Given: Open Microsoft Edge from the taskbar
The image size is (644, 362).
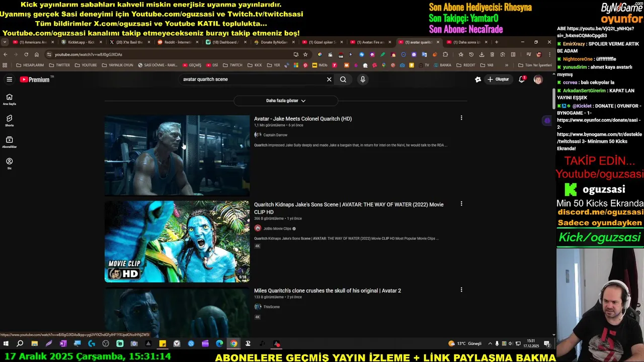Looking at the screenshot, I should 219,344.
